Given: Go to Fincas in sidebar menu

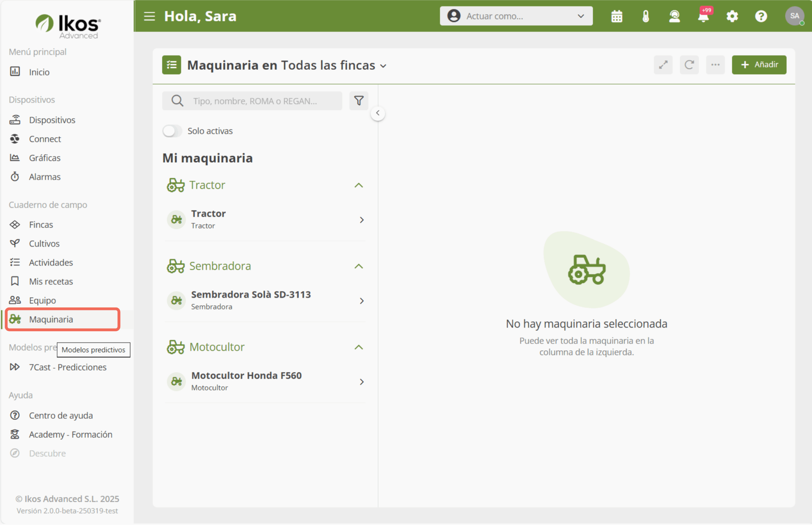Looking at the screenshot, I should 41,225.
